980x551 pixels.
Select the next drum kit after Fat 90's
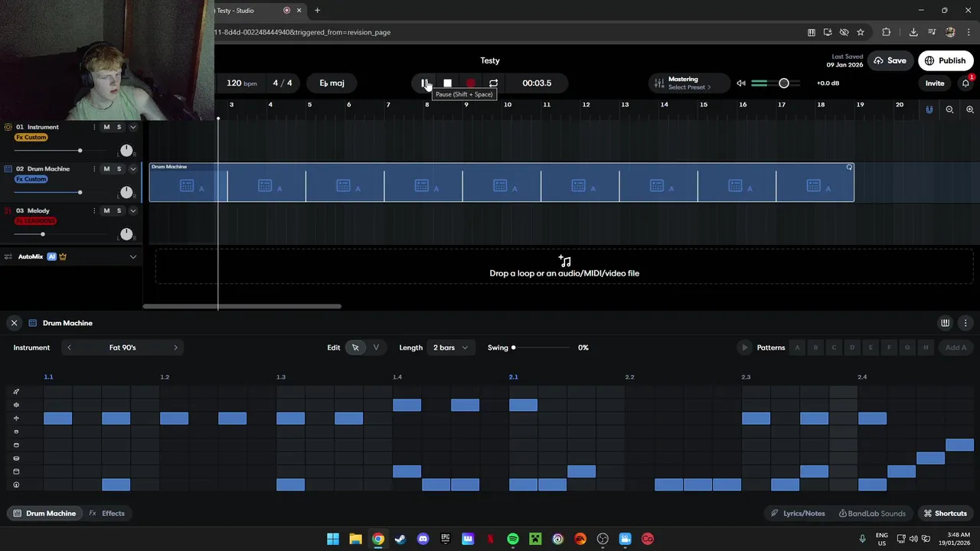coord(175,347)
